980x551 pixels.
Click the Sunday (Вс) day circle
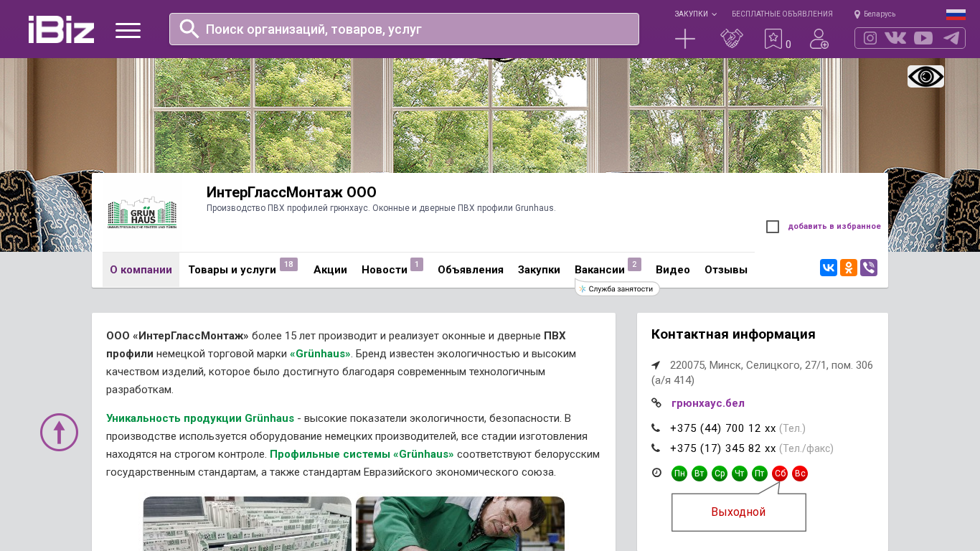800,474
